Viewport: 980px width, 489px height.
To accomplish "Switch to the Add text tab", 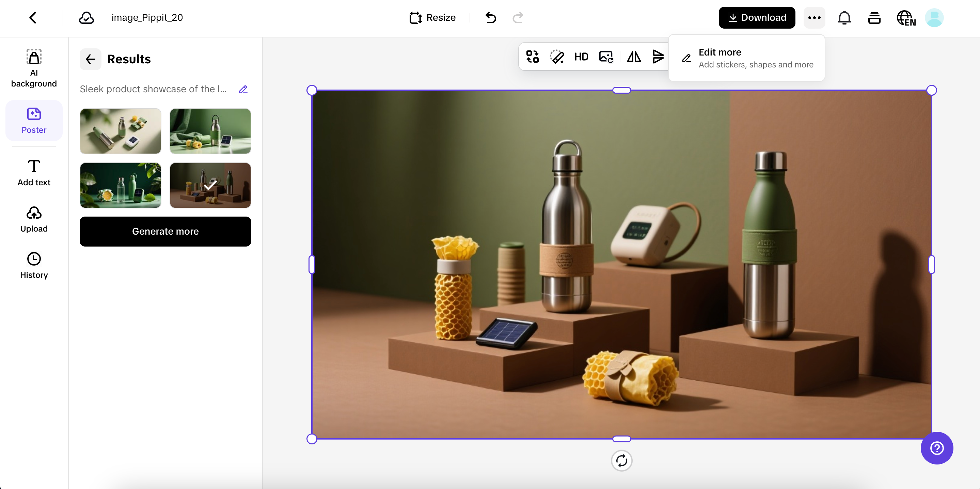I will point(34,173).
